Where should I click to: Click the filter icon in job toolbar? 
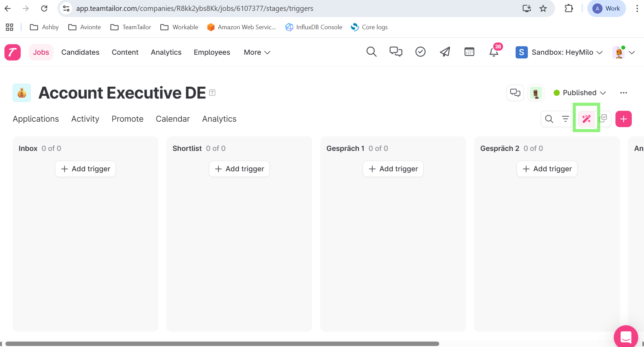point(565,119)
